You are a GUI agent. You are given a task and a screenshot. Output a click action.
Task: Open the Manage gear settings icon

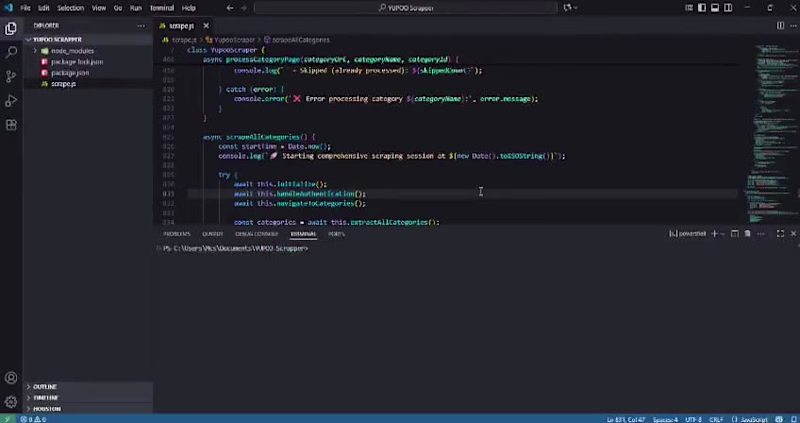pos(11,402)
